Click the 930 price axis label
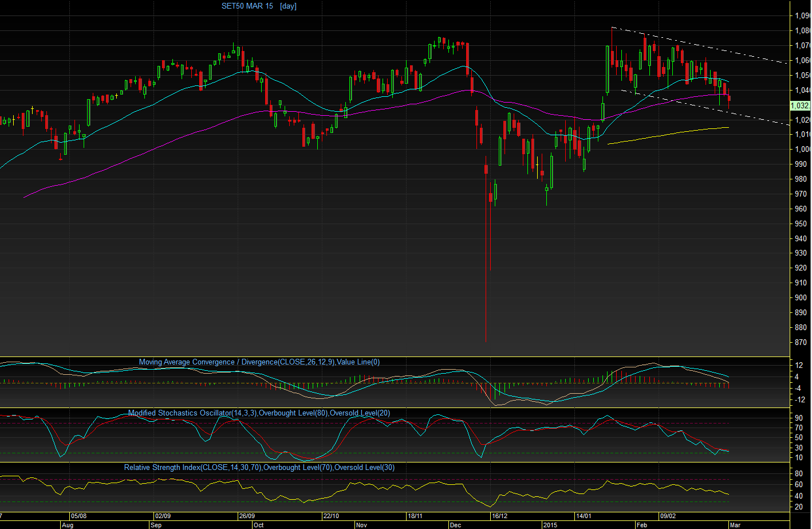812x529 pixels. click(x=801, y=253)
